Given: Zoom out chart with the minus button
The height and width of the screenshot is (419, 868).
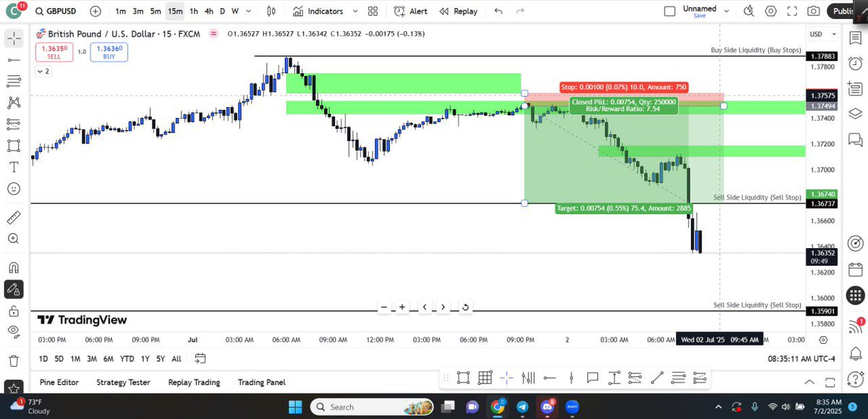Looking at the screenshot, I should point(383,307).
